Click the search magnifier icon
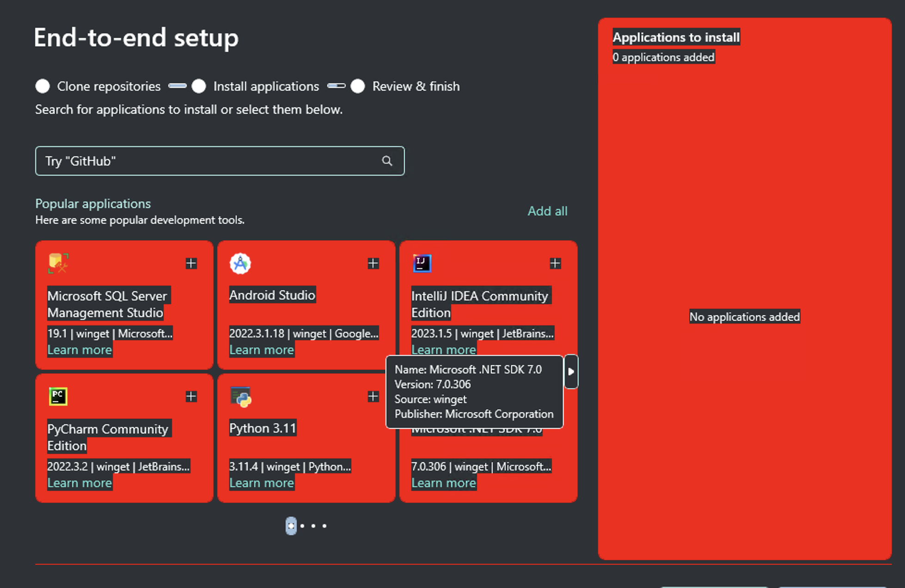This screenshot has width=905, height=588. pyautogui.click(x=387, y=161)
